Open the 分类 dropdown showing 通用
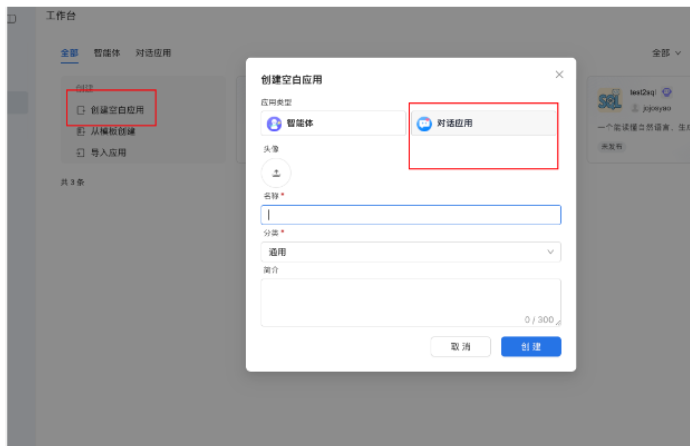This screenshot has width=690, height=446. [411, 252]
